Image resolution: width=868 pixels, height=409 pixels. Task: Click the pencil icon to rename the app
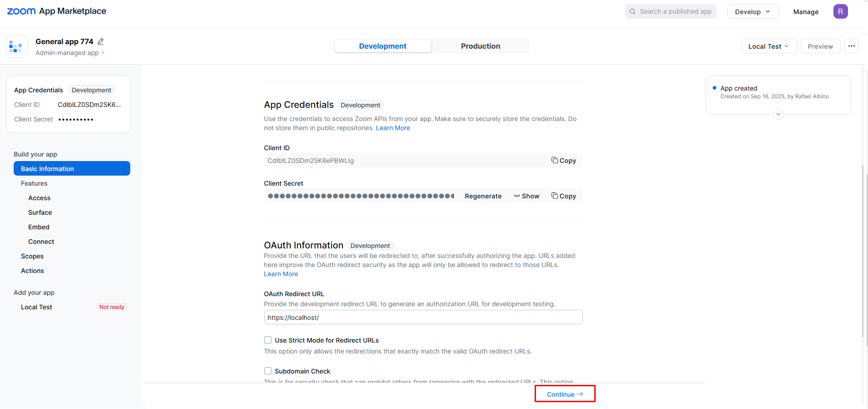(101, 41)
